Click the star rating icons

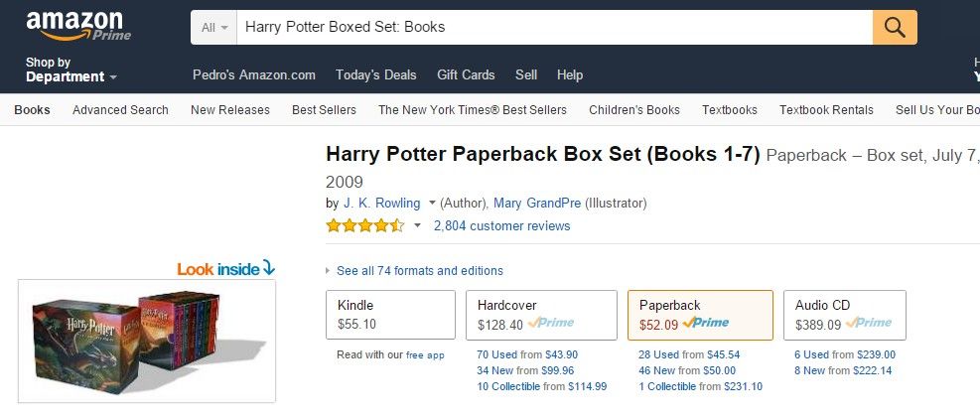(x=364, y=225)
